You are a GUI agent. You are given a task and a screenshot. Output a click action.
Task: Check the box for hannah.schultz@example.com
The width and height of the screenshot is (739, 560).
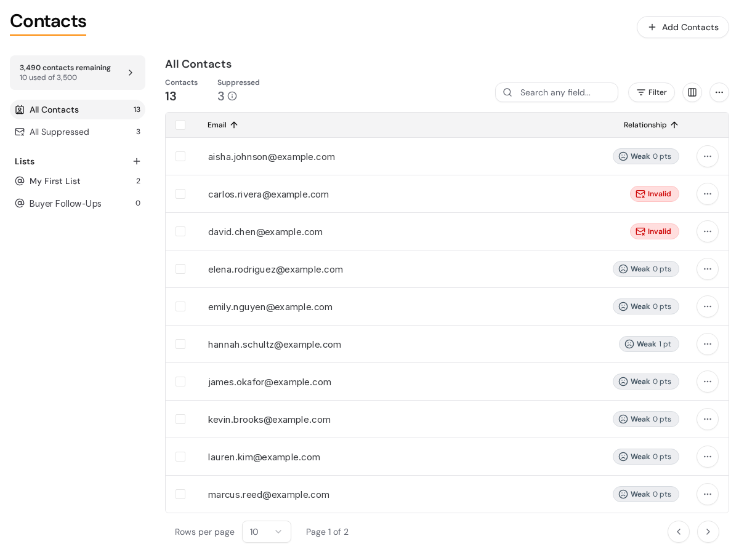(x=180, y=344)
